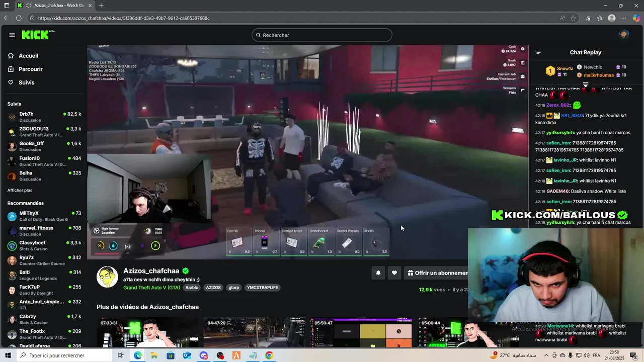
Task: Open GooBa_Off followed channel
Action: pos(44,146)
